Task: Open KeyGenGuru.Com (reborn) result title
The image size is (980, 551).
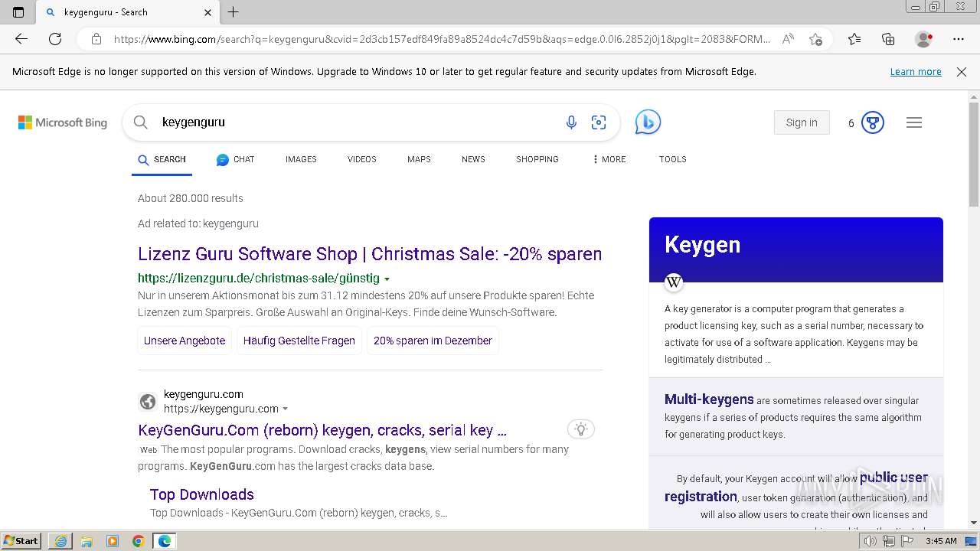Action: tap(322, 430)
